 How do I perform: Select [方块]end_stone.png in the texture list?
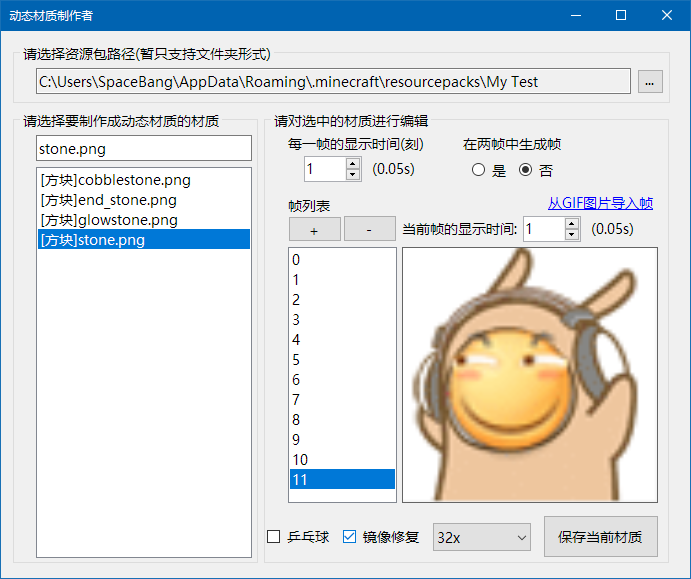pyautogui.click(x=144, y=200)
